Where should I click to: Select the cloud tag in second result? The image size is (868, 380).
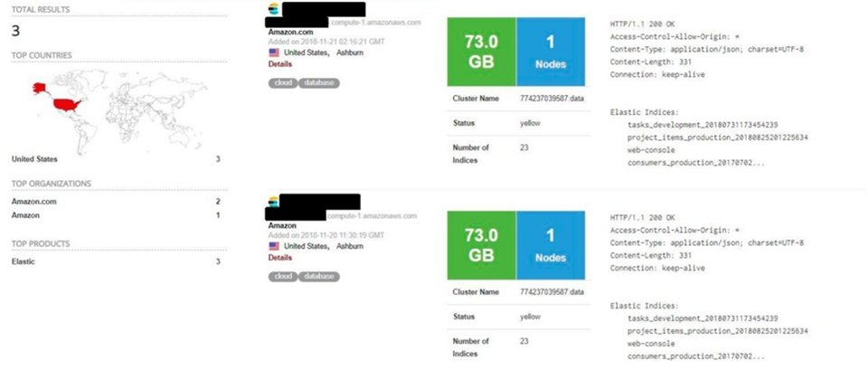click(283, 277)
